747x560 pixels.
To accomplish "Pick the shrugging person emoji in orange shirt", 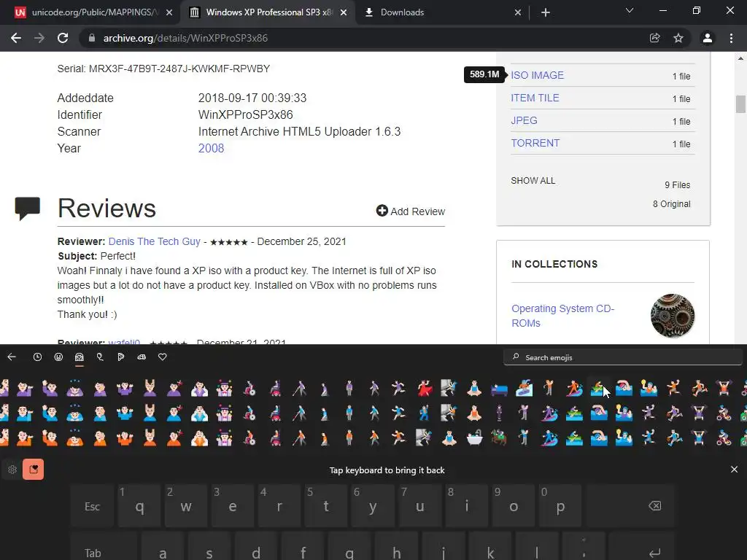I will coord(125,438).
